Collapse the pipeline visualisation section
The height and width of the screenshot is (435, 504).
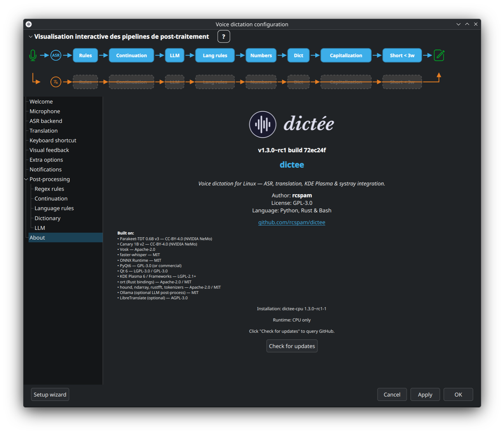tap(31, 37)
